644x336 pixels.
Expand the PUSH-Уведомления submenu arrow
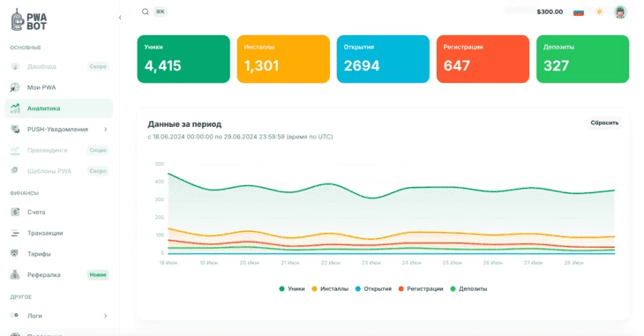pyautogui.click(x=106, y=130)
